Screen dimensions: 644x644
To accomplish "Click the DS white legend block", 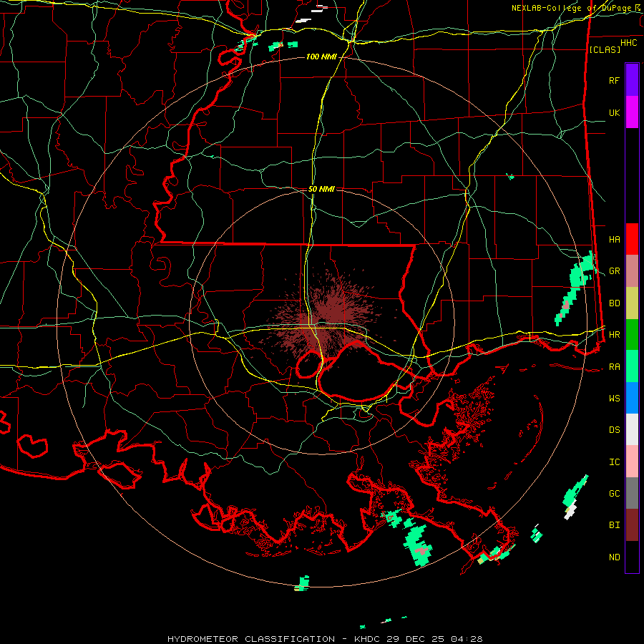I will tap(632, 429).
